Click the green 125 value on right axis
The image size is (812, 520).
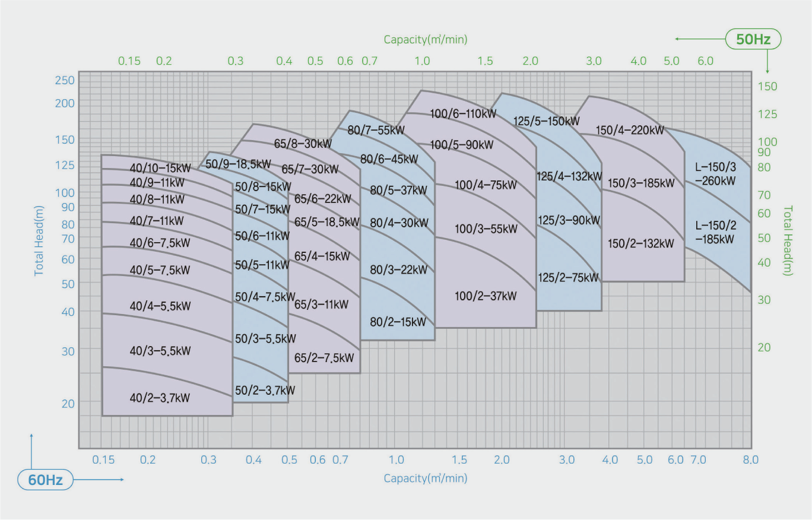pyautogui.click(x=767, y=114)
